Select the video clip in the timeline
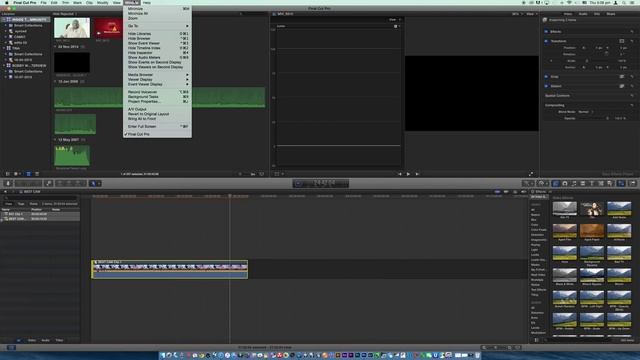Image resolution: width=640 pixels, height=360 pixels. (169, 269)
